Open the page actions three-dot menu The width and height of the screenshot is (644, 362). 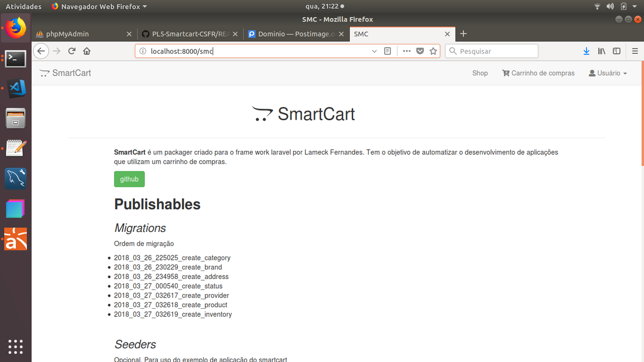point(407,51)
